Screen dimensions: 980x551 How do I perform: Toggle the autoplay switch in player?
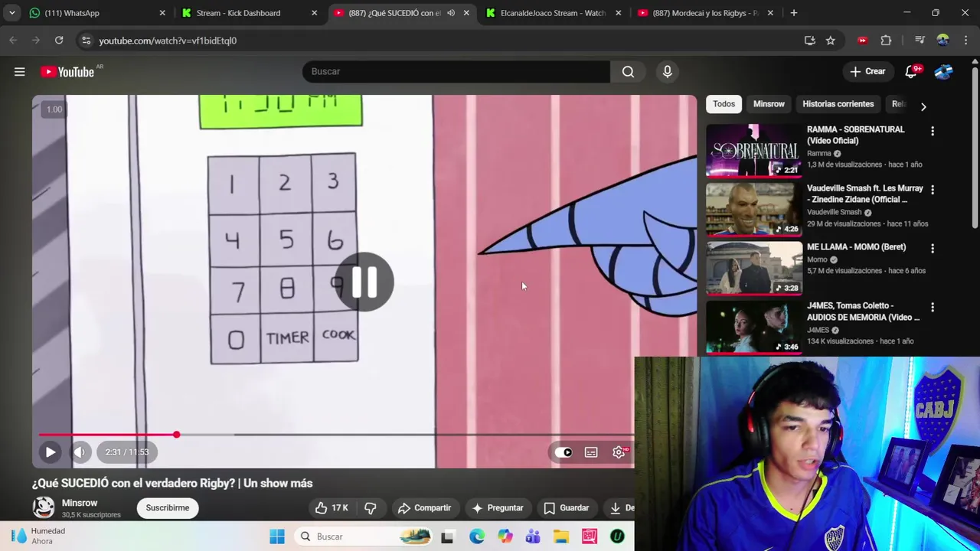tap(563, 452)
